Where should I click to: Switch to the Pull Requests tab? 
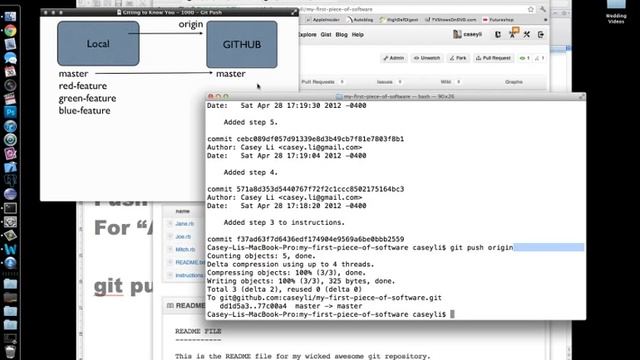click(x=322, y=82)
